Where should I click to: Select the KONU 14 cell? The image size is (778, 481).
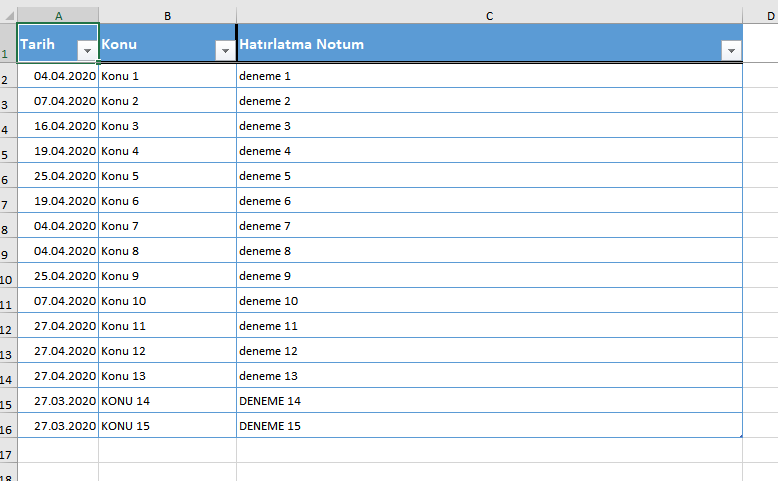coord(167,401)
